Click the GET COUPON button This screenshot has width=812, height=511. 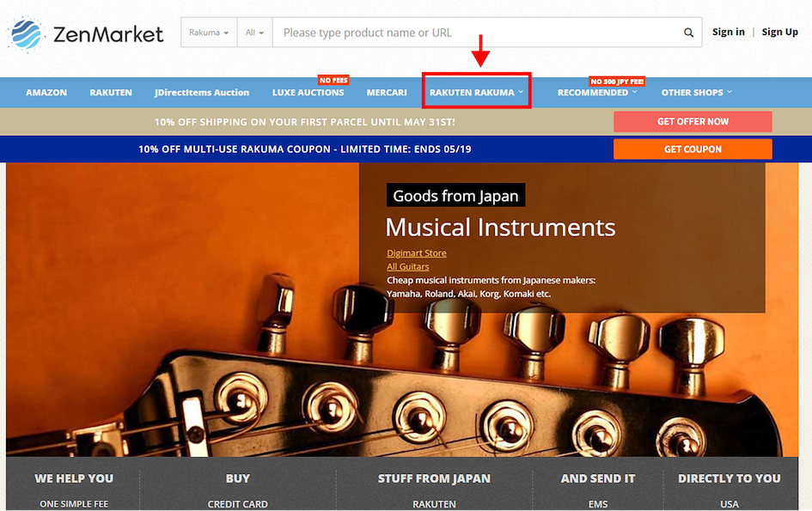click(x=693, y=149)
